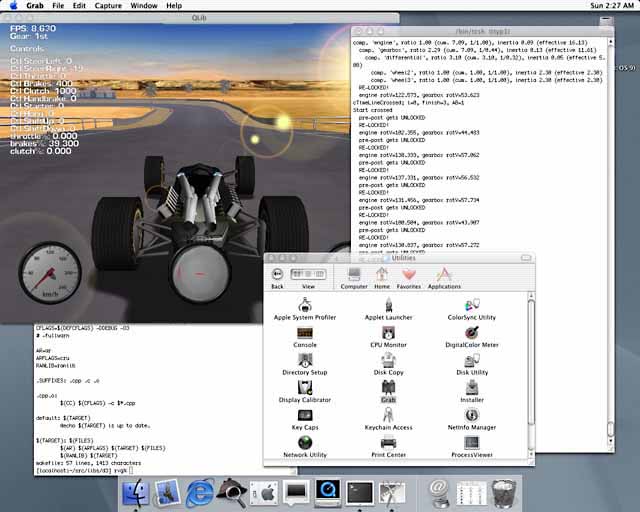Open Keychain Access utility
Screen dimensions: 640x512
[389, 414]
